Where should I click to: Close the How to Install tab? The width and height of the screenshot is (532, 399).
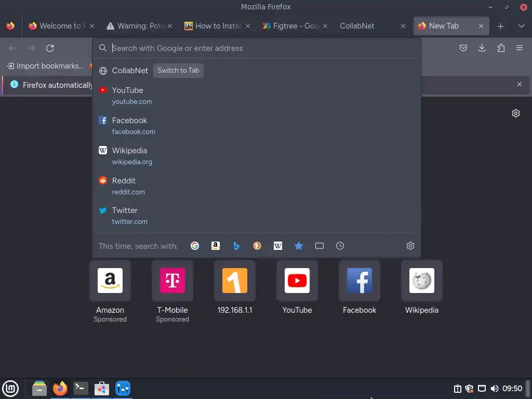tap(248, 26)
